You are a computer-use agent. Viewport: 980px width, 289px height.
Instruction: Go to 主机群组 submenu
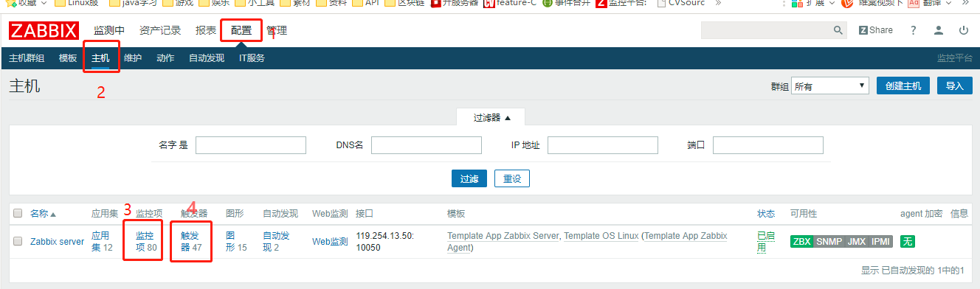pos(27,58)
